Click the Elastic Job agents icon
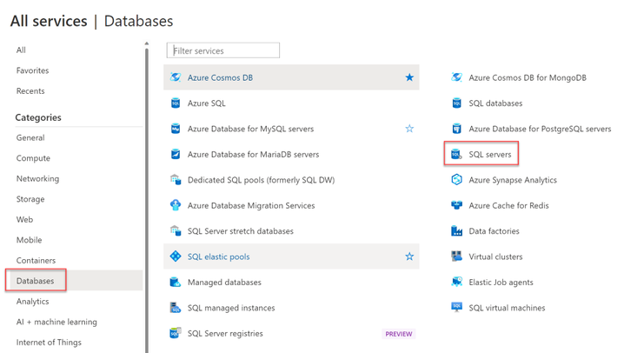The image size is (644, 353). tap(456, 283)
